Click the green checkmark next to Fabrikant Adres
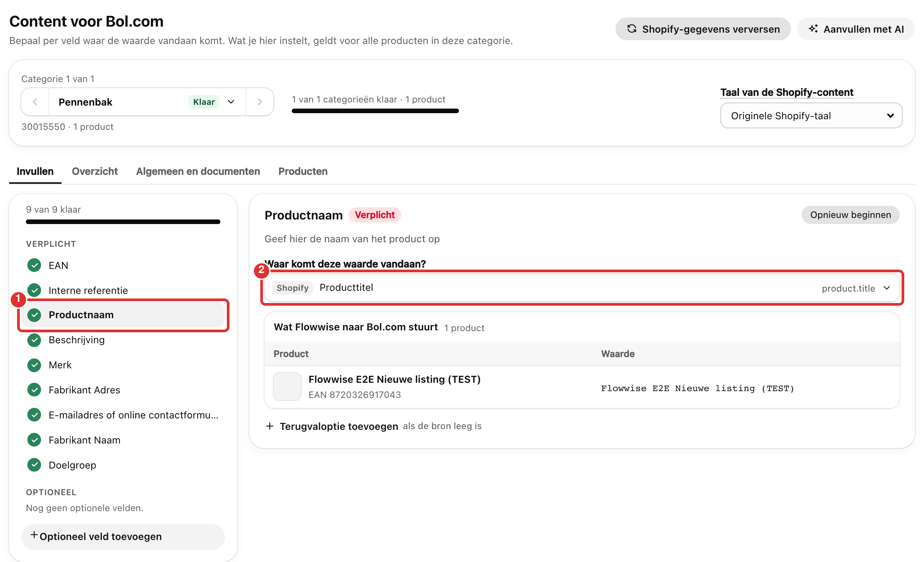The height and width of the screenshot is (562, 924). 34,390
